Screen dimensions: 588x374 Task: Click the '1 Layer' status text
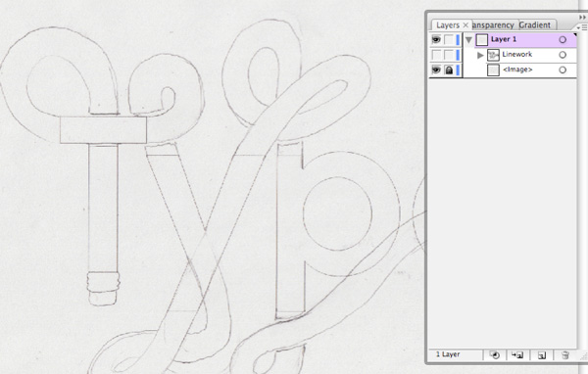448,354
